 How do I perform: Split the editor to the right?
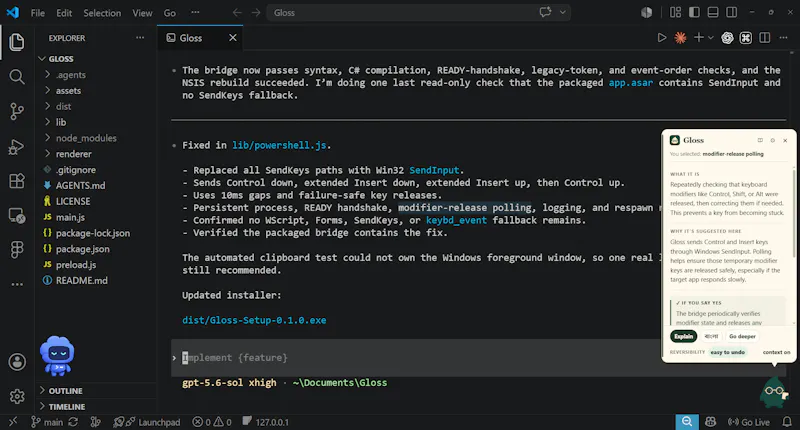click(764, 38)
